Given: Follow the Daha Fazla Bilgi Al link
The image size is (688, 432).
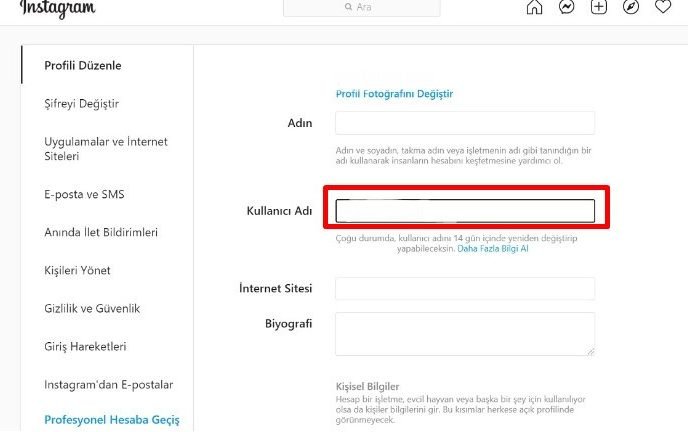Looking at the screenshot, I should pyautogui.click(x=493, y=249).
